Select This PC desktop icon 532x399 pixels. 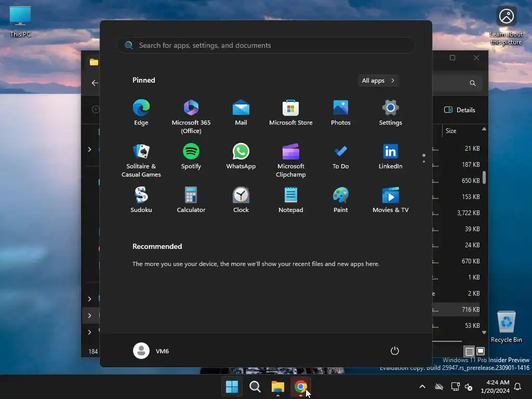click(20, 22)
